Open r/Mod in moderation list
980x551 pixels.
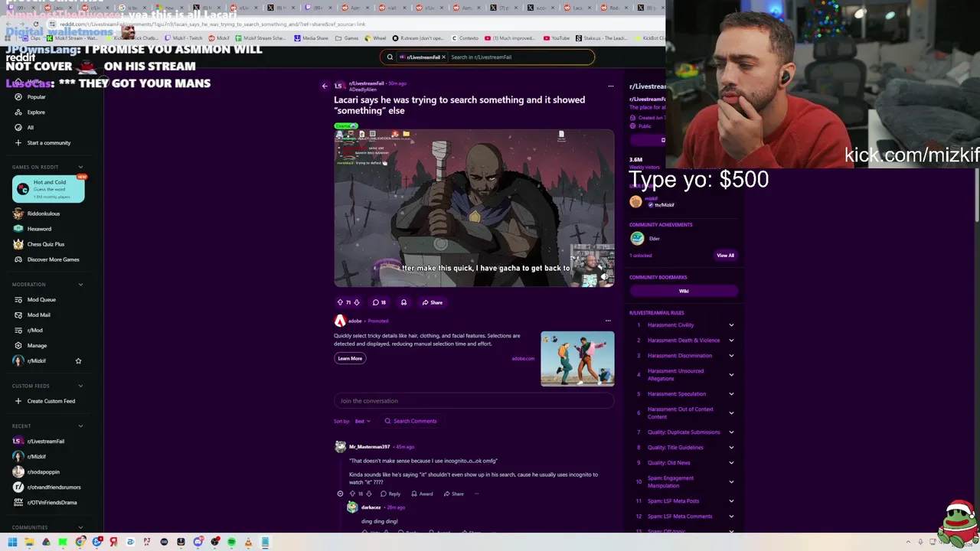click(34, 331)
